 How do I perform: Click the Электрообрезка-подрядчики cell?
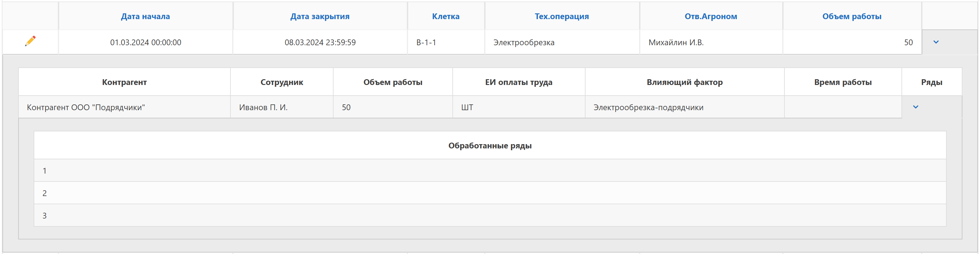(x=648, y=107)
